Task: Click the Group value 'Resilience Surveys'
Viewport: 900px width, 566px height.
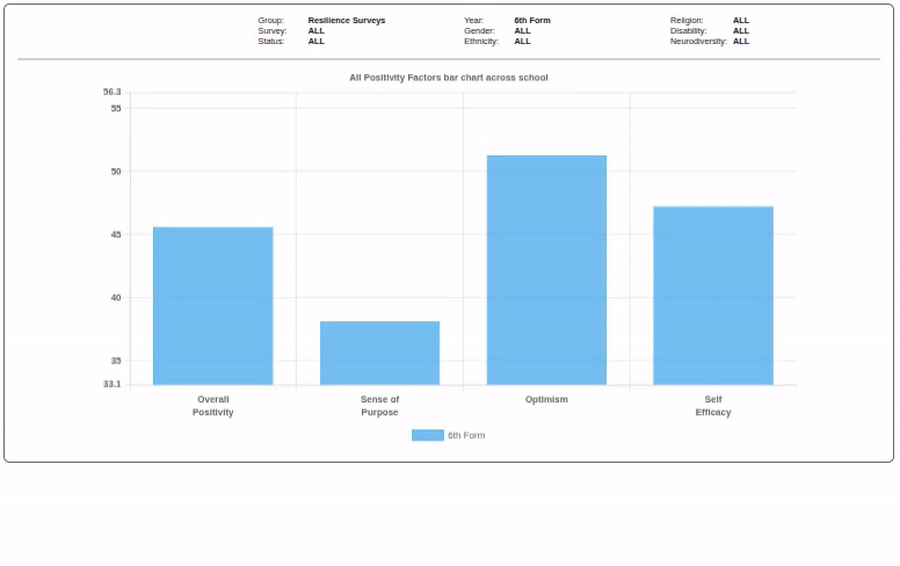Action: point(346,20)
